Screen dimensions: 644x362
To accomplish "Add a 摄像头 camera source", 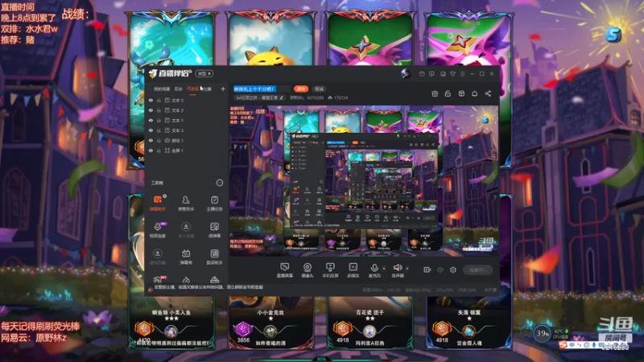I will [x=308, y=270].
